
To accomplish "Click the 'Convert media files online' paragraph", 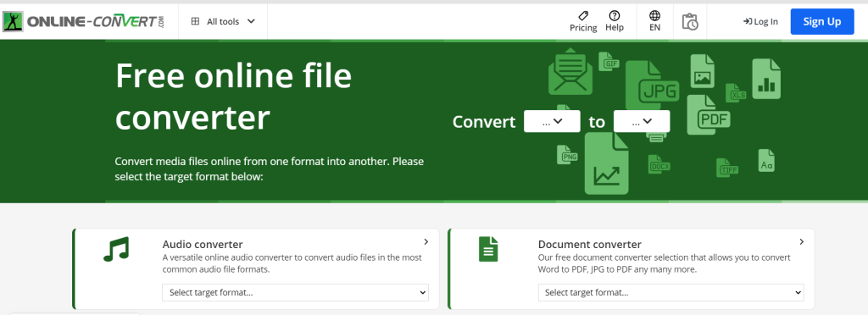I will point(269,169).
